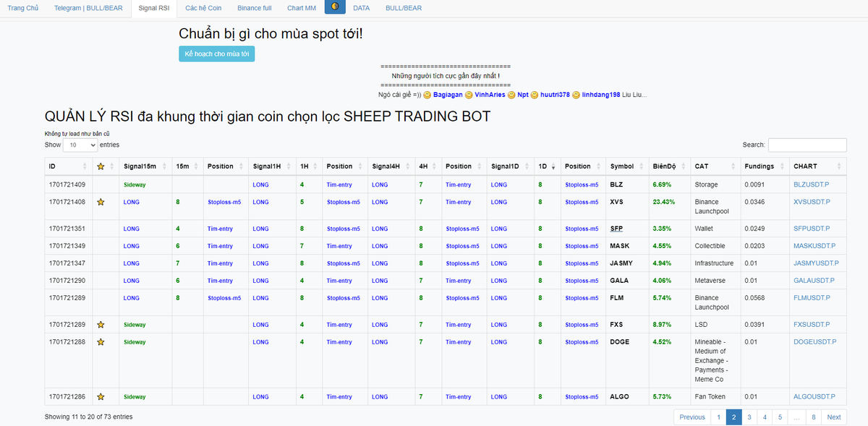Screen dimensions: 868x426
Task: Click the star icon in XVS row
Action: pyautogui.click(x=101, y=203)
